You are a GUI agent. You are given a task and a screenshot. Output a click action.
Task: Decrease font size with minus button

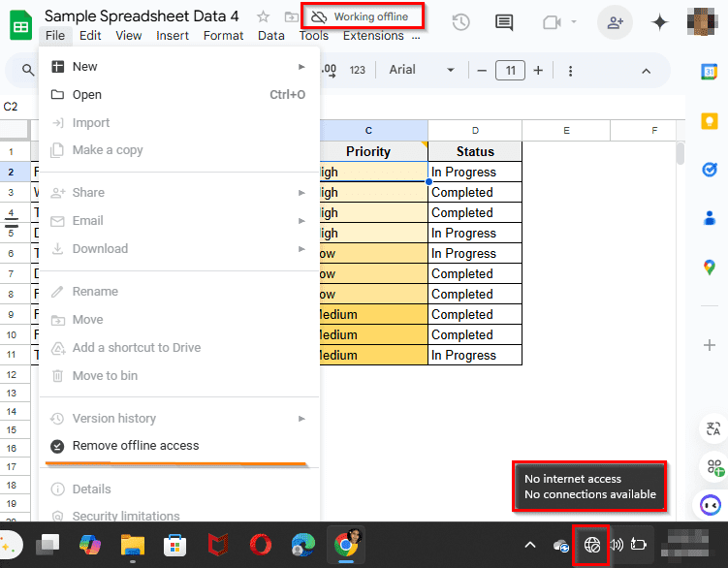[x=482, y=71]
